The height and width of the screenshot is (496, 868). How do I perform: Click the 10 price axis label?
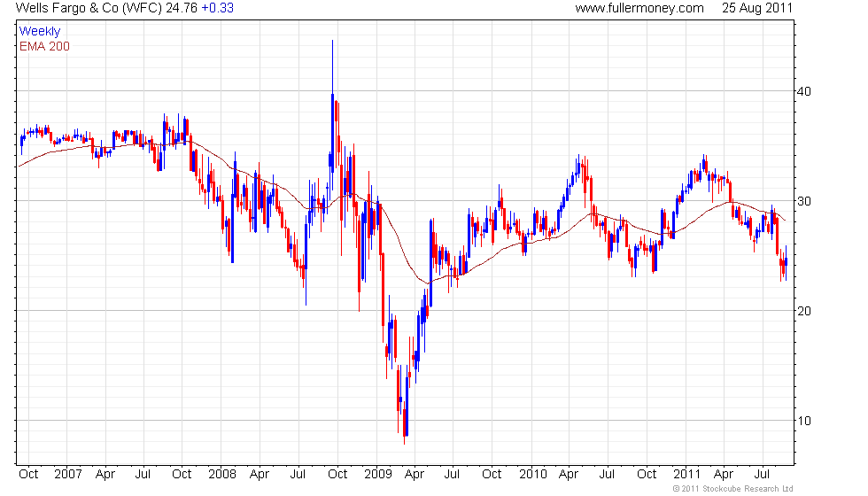pyautogui.click(x=804, y=421)
